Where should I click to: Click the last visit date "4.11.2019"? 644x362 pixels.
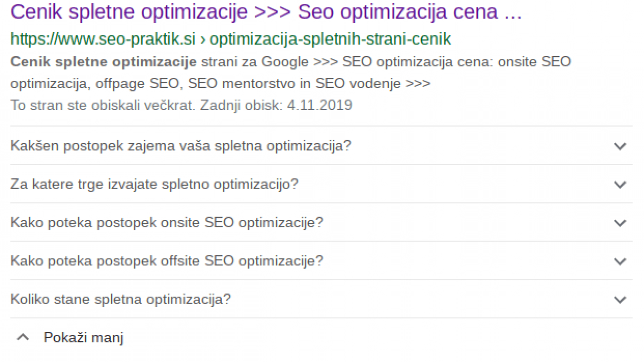click(321, 104)
